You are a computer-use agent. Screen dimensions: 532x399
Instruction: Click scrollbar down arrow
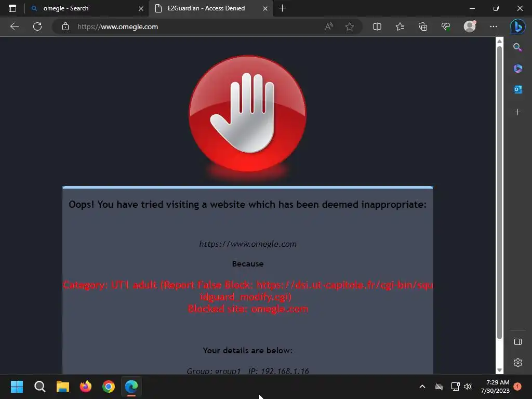[499, 370]
